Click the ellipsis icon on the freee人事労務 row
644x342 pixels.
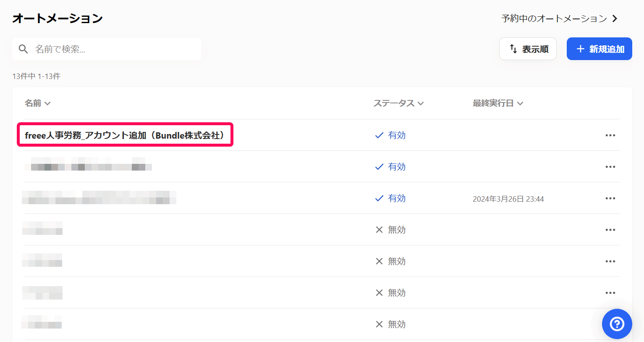coord(610,135)
